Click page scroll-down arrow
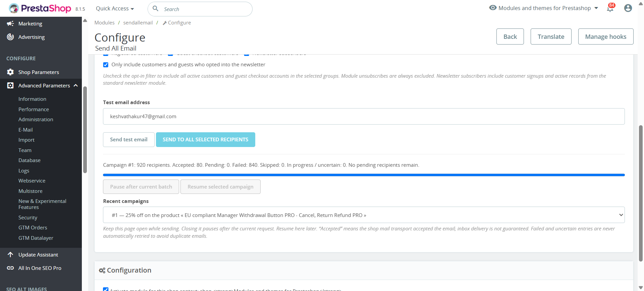This screenshot has width=644, height=291. pos(641,288)
